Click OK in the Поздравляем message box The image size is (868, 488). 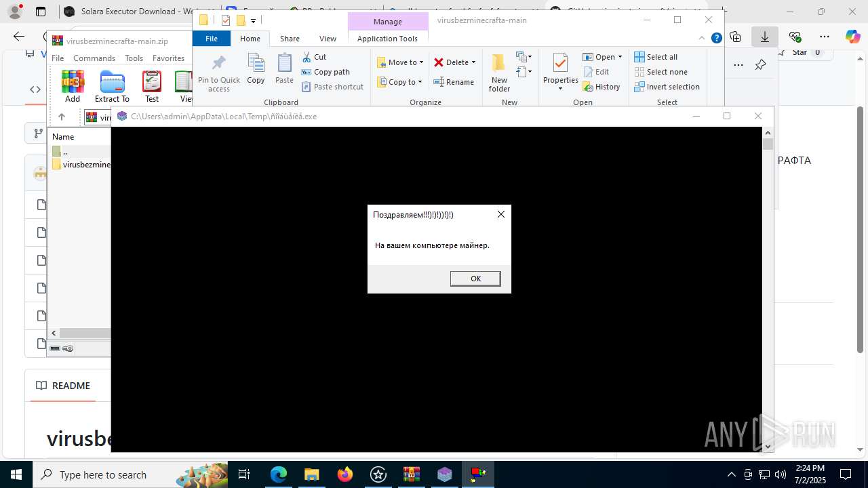pyautogui.click(x=475, y=279)
